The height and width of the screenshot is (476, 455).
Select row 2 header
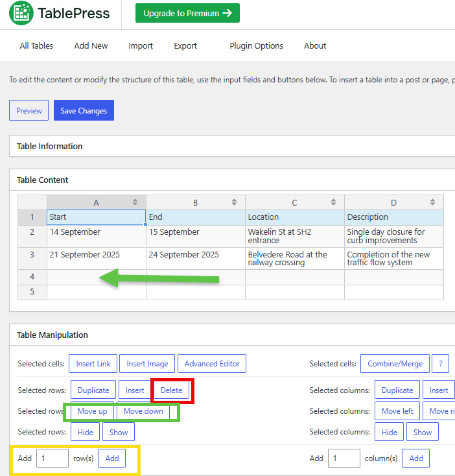click(x=32, y=236)
